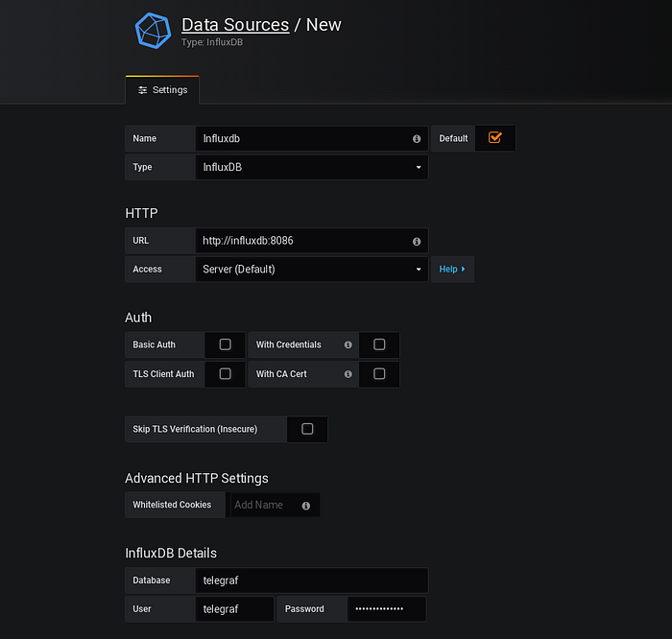The image size is (672, 639).
Task: Click the 'Type' field label
Action: 142,167
